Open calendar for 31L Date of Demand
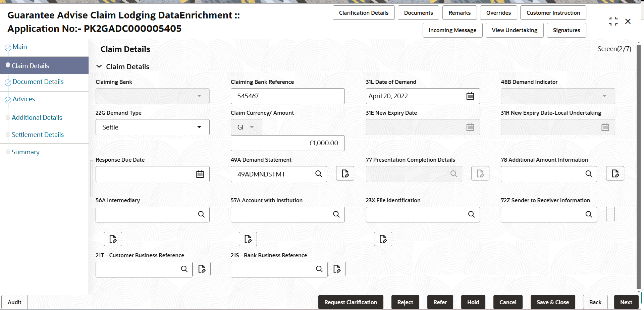The width and height of the screenshot is (644, 310). (470, 96)
